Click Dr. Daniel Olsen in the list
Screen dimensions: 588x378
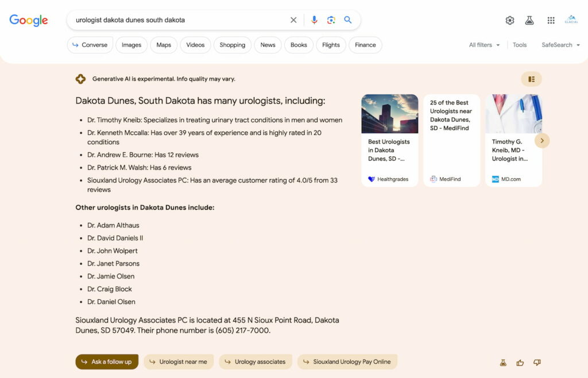pyautogui.click(x=111, y=302)
